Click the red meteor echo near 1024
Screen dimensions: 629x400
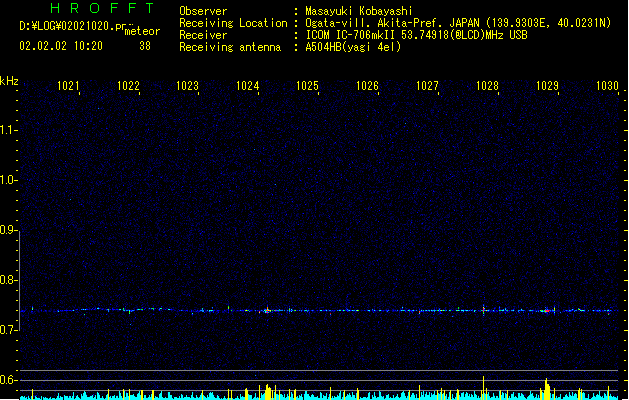tap(267, 310)
